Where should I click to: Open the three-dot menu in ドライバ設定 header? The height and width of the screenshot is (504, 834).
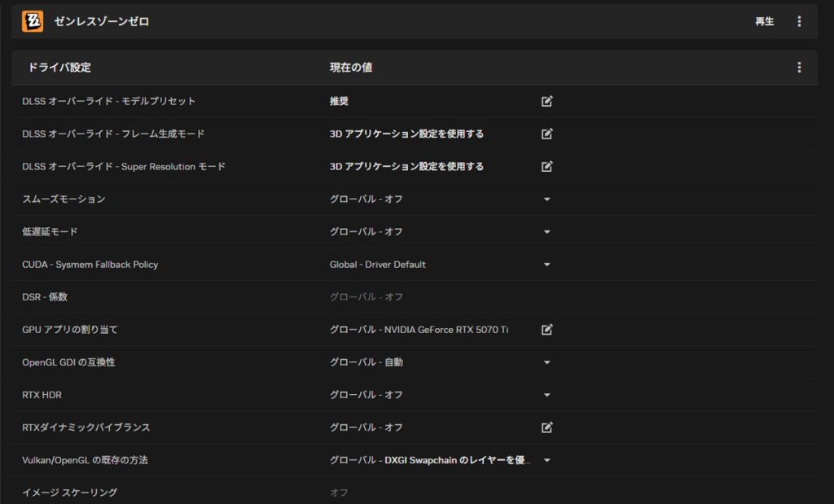(799, 68)
